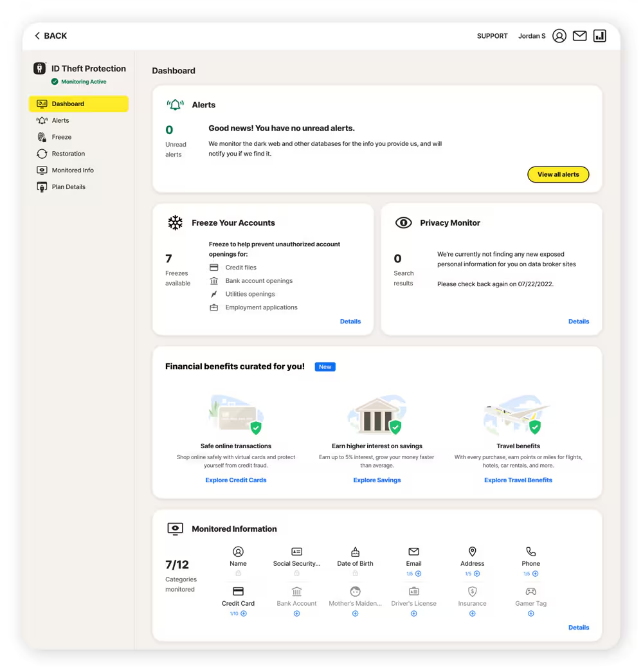Go to Restoration in sidebar
This screenshot has width=643, height=672.
(78, 154)
